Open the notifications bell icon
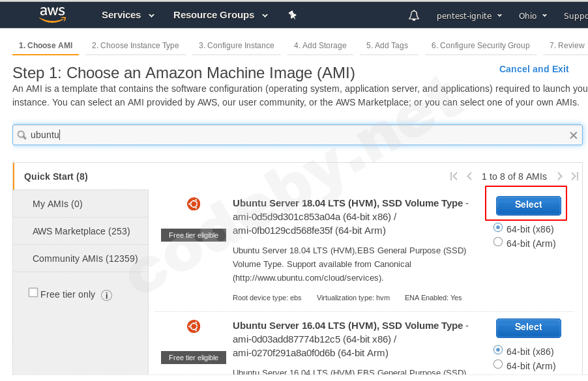The image size is (588, 381). point(414,16)
